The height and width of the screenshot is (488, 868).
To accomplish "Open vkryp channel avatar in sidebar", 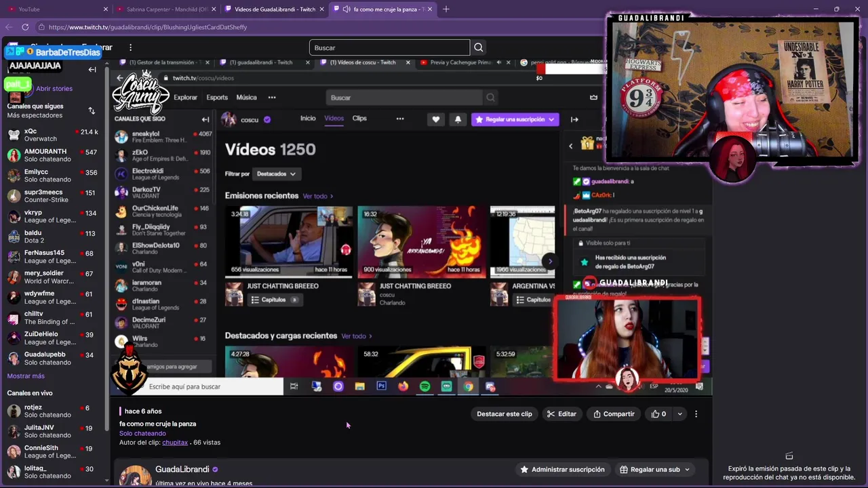I will click(14, 216).
